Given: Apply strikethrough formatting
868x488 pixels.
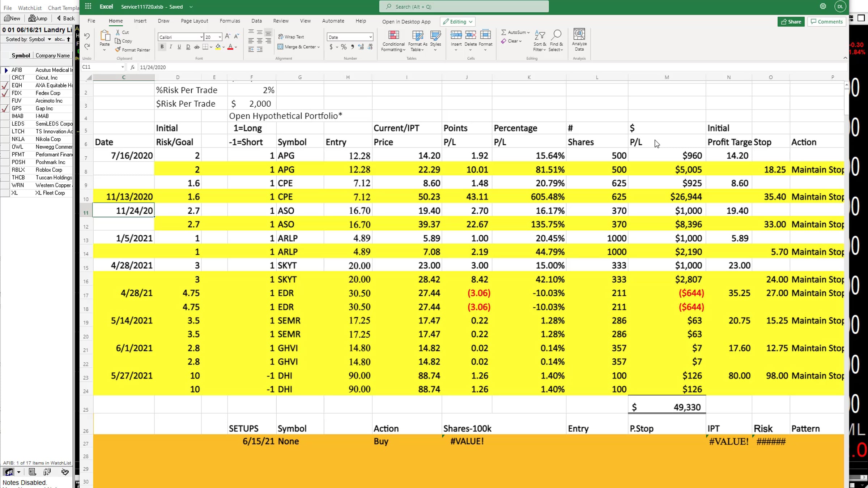Looking at the screenshot, I should click(x=197, y=47).
